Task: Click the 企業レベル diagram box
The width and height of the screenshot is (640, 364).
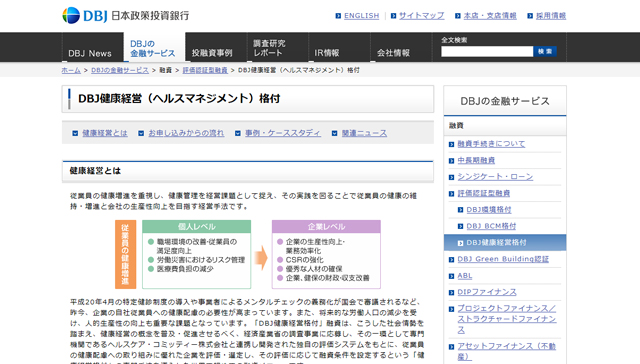Action: [326, 254]
